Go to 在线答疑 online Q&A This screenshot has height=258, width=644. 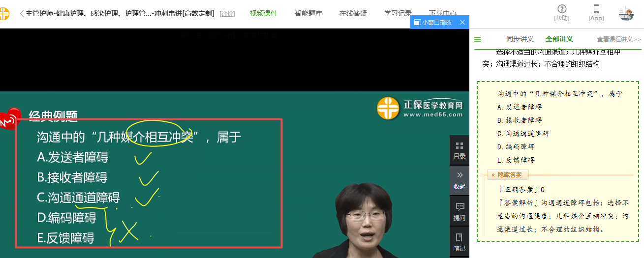(x=353, y=13)
